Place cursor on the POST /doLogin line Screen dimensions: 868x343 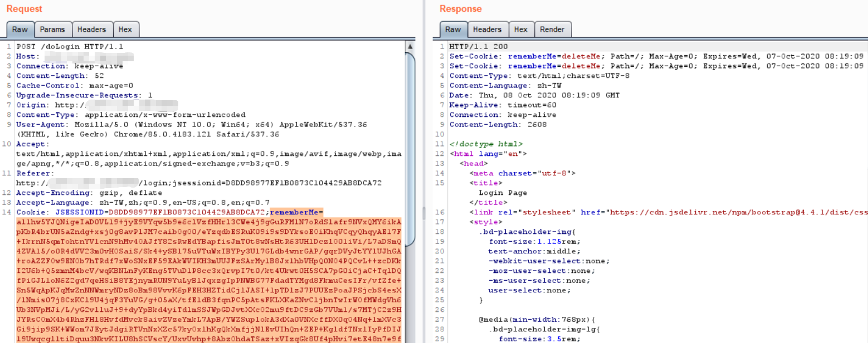click(70, 47)
